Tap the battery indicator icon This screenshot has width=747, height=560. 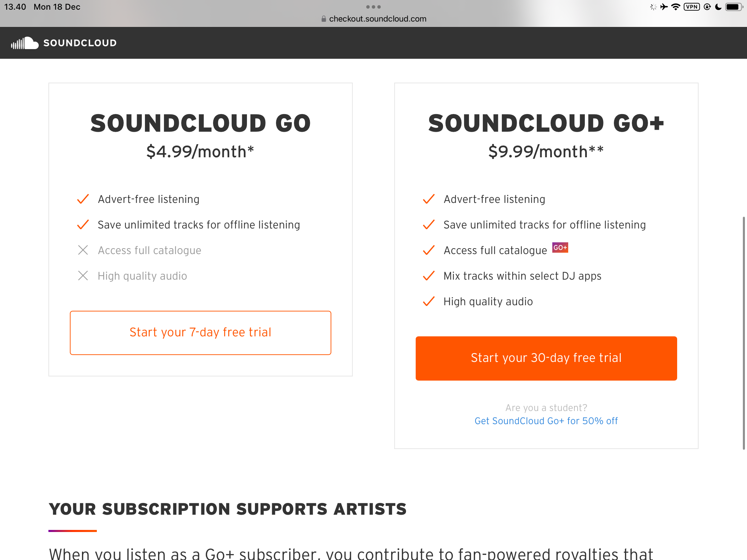click(x=733, y=7)
